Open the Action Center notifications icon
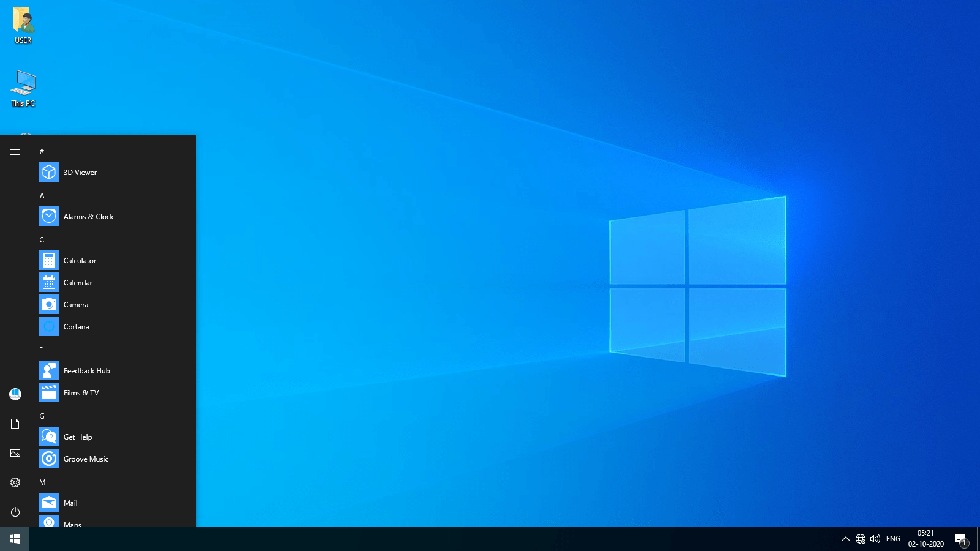The width and height of the screenshot is (980, 551). (x=961, y=539)
